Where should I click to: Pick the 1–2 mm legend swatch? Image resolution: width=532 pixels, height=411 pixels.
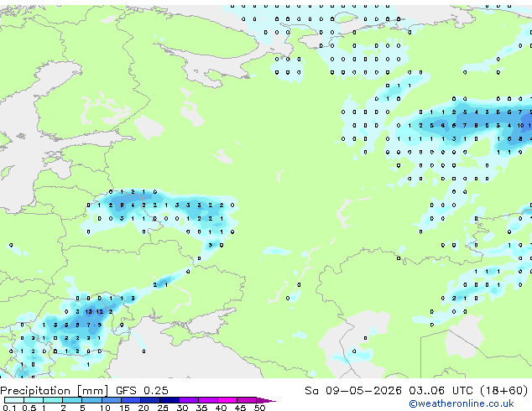point(53,400)
